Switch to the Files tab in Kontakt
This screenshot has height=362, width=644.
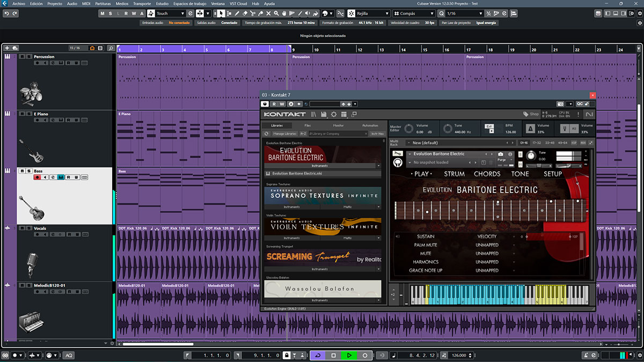308,125
